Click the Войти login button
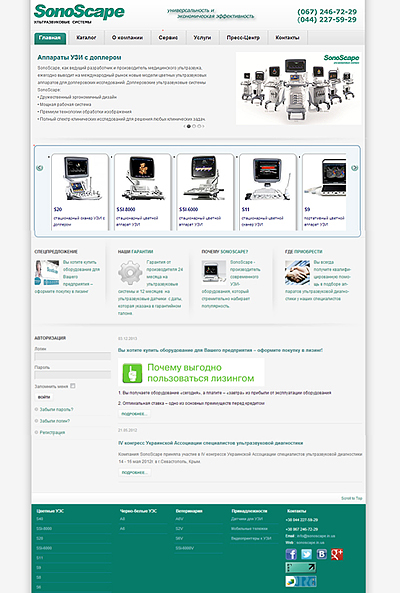This screenshot has width=400, height=593. (44, 397)
